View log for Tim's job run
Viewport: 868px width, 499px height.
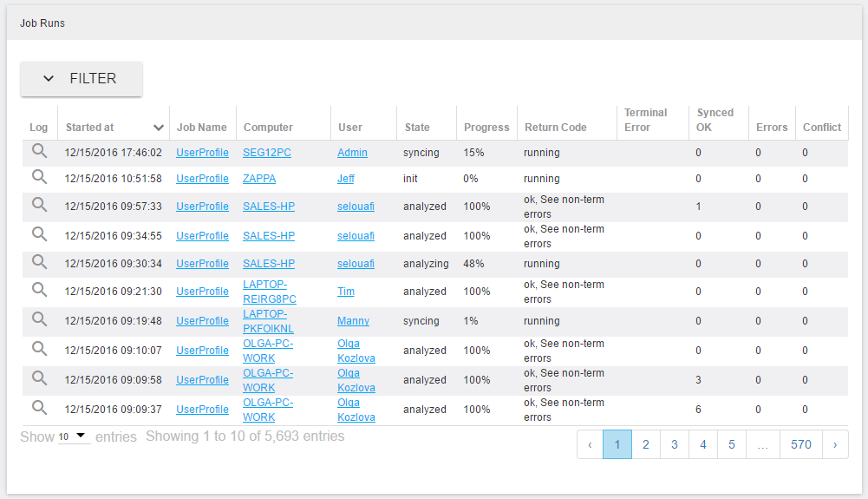39,290
